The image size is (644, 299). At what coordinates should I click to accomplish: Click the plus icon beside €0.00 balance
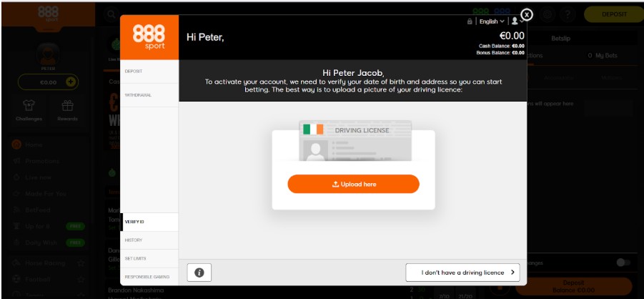coord(70,82)
